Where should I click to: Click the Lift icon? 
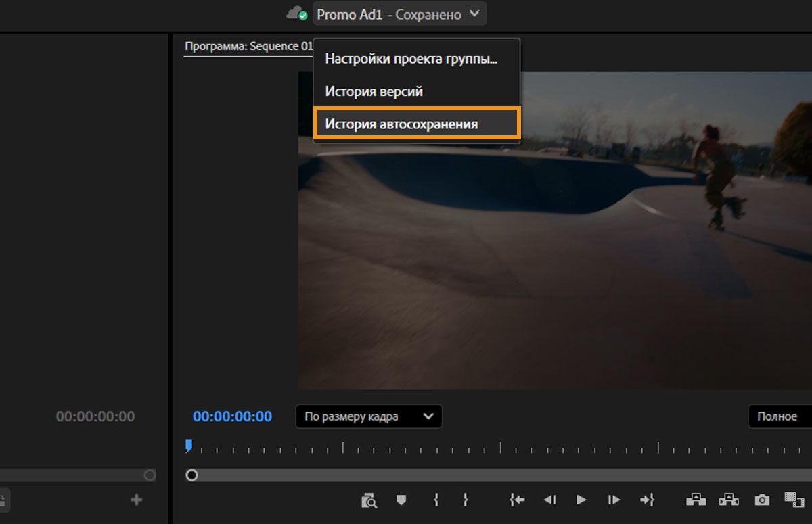tap(696, 500)
